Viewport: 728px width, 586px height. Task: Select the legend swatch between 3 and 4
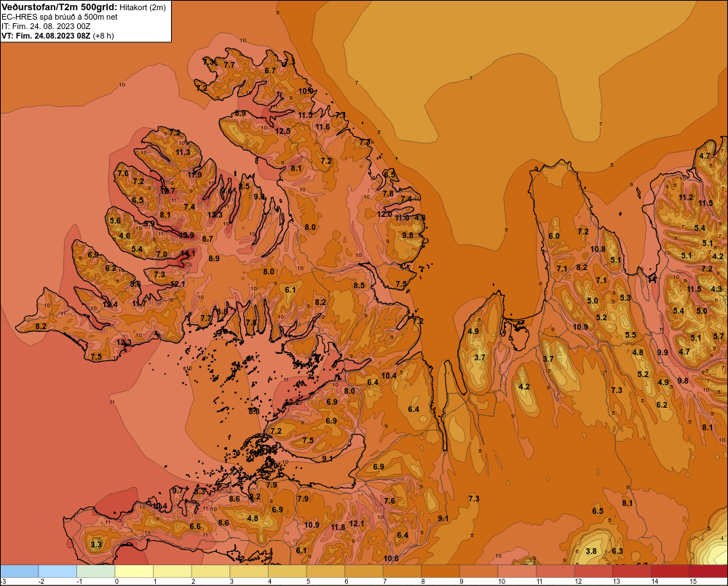pos(249,571)
